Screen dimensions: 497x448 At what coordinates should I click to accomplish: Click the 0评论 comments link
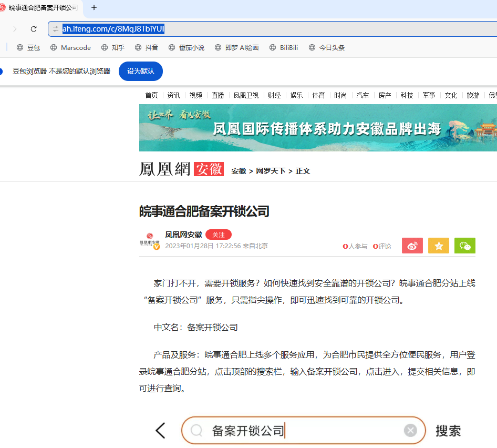[x=382, y=246]
